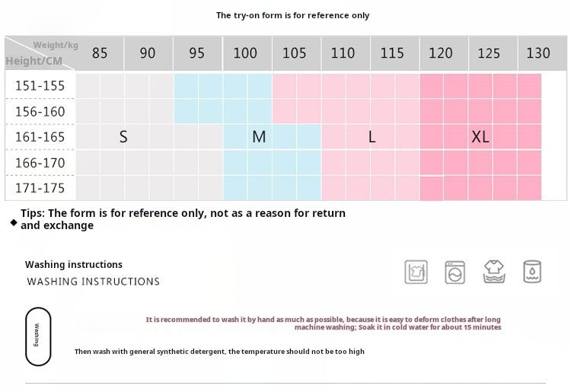Click the 166-170 height row header

point(40,163)
